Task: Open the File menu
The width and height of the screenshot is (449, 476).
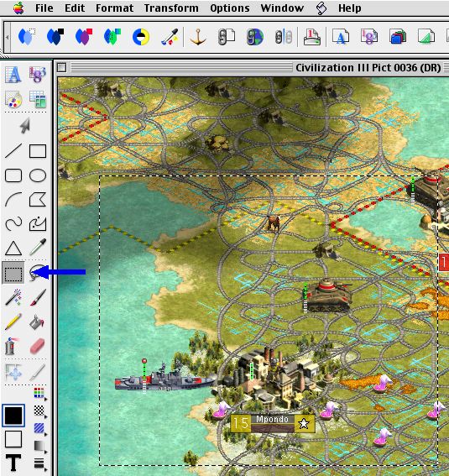Action: 44,8
